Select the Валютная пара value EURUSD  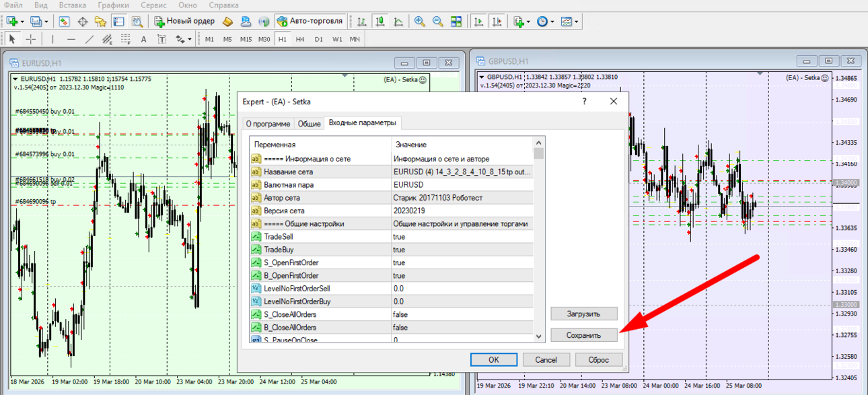(462, 184)
